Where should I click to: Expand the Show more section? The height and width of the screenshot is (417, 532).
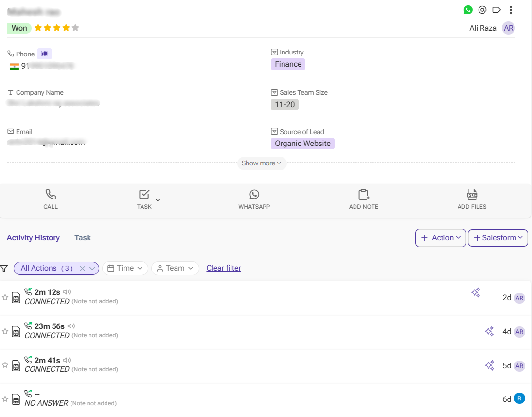(x=262, y=163)
